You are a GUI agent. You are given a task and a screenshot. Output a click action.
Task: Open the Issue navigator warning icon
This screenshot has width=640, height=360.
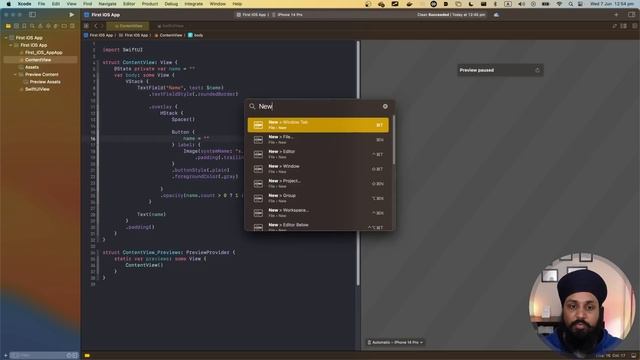coord(40,26)
